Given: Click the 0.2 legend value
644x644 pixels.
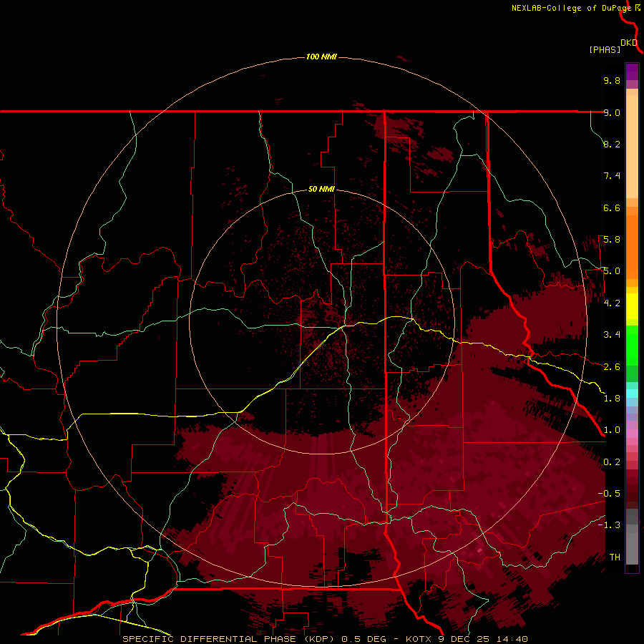Looking at the screenshot, I should 612,462.
